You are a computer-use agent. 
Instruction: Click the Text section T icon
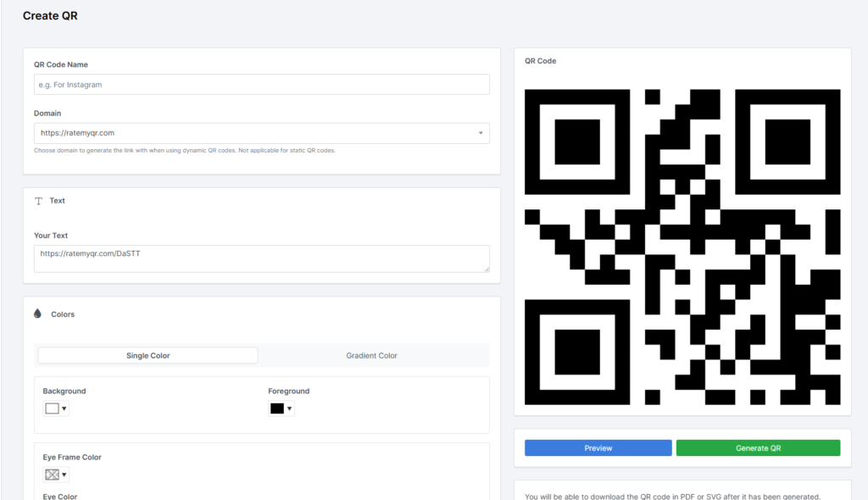tap(38, 201)
